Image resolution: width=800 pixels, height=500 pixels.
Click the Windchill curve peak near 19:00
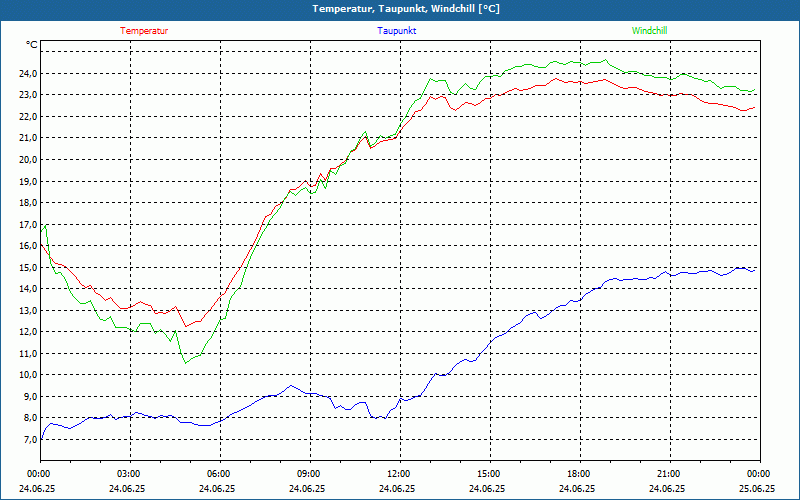606,60
